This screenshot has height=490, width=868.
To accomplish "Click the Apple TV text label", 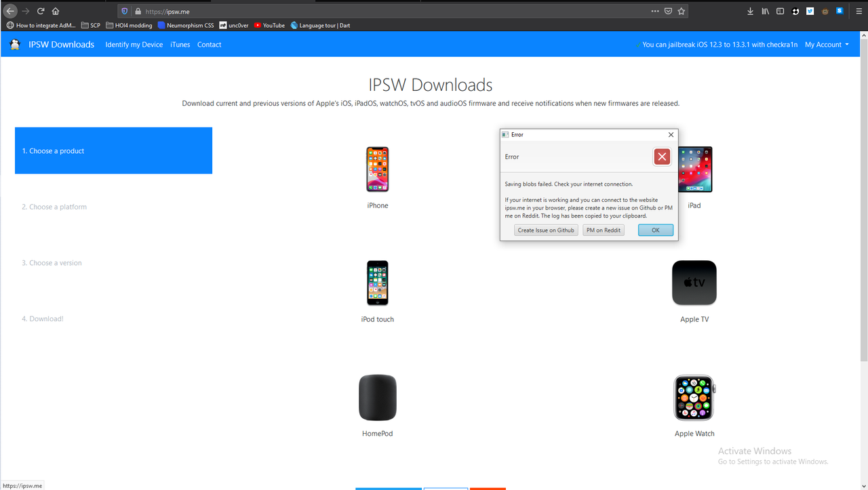I will coord(694,319).
